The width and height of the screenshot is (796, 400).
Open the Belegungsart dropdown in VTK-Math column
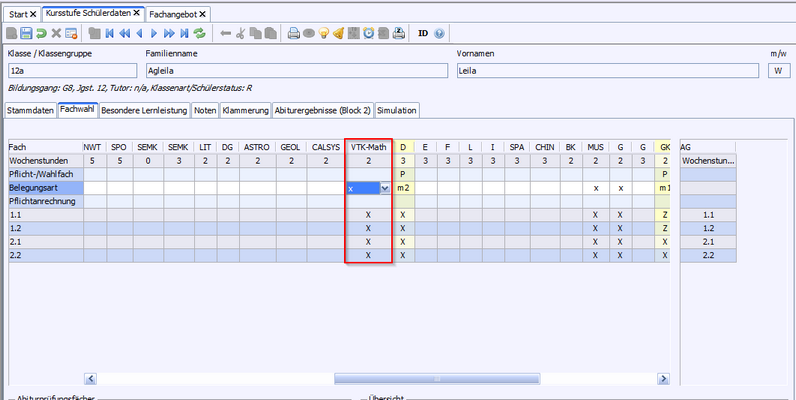tap(385, 188)
